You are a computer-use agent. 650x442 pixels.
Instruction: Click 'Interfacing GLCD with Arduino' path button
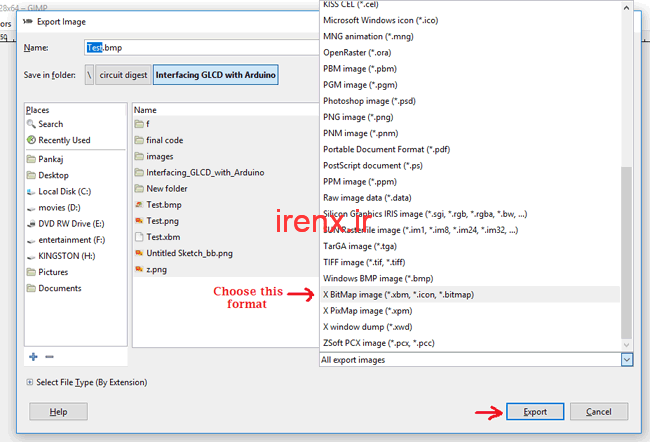pos(216,75)
